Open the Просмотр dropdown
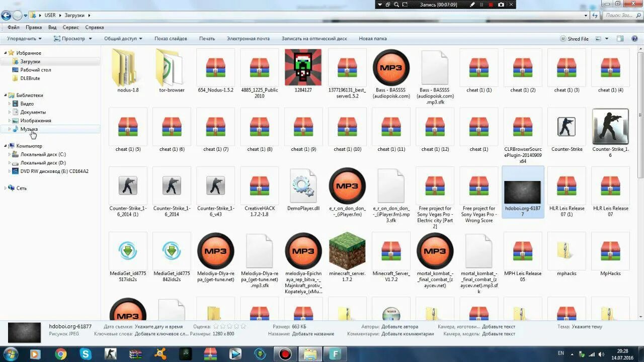This screenshot has height=362, width=644. (x=73, y=39)
